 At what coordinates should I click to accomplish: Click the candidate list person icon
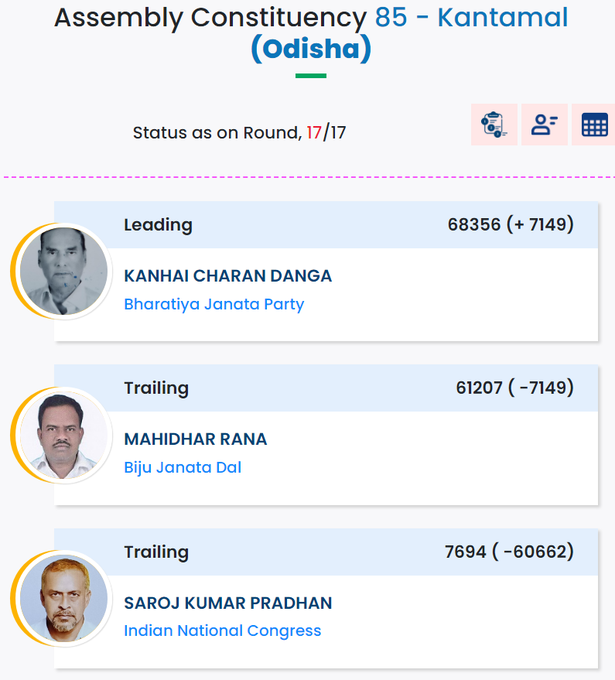544,125
